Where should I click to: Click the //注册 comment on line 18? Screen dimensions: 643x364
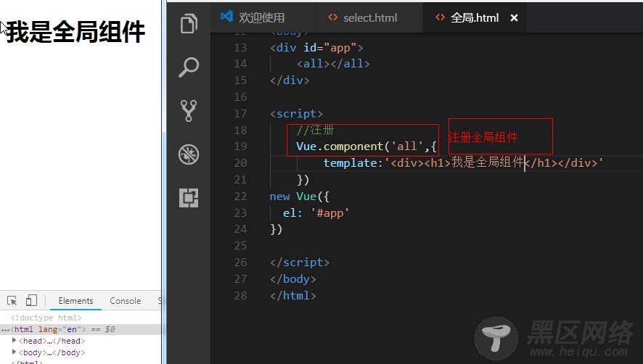pyautogui.click(x=315, y=130)
